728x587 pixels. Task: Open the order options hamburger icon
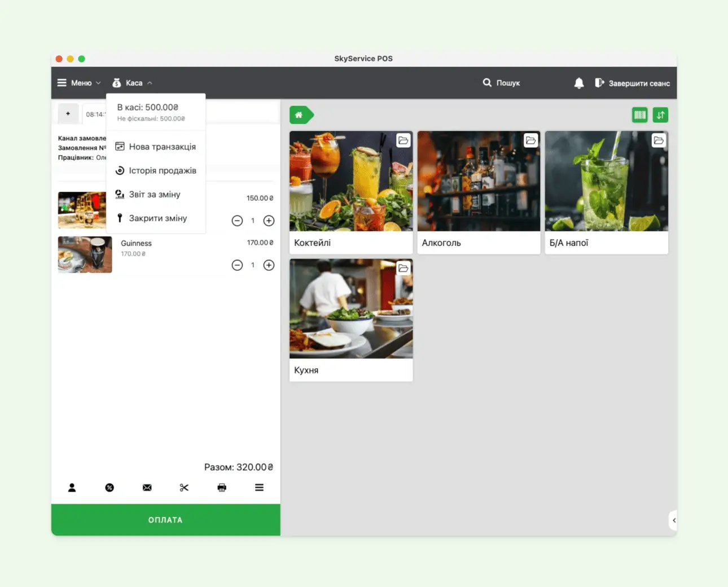coord(259,488)
